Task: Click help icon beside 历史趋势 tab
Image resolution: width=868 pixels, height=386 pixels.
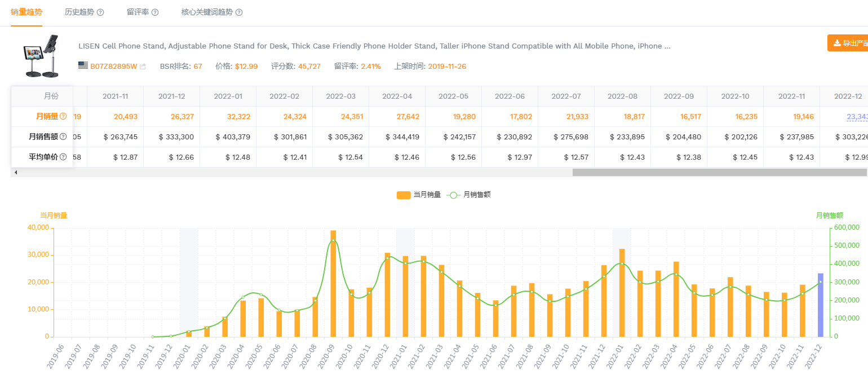Action: tap(100, 12)
